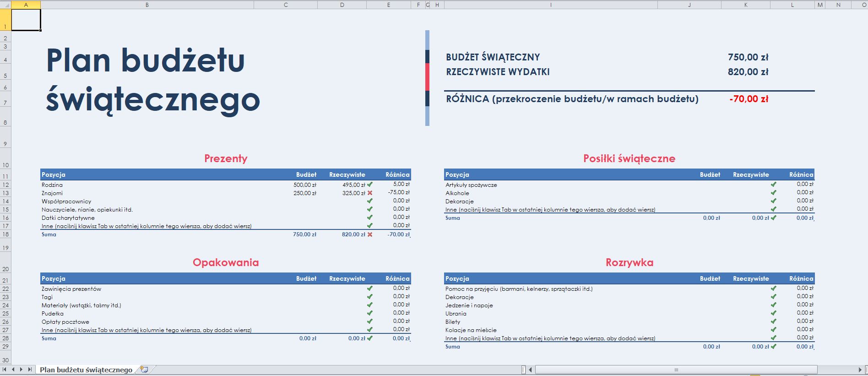
Task: Click the tab split handle beside scrollbar
Action: point(524,370)
